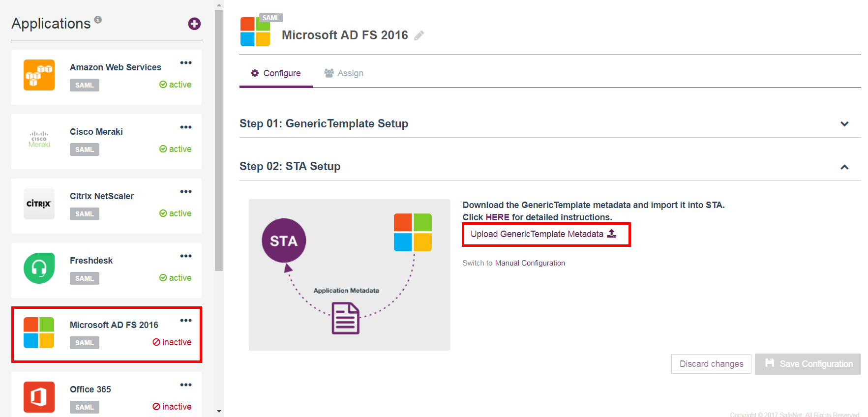Click Amazon Web Services active status
The image size is (868, 417).
pos(175,85)
